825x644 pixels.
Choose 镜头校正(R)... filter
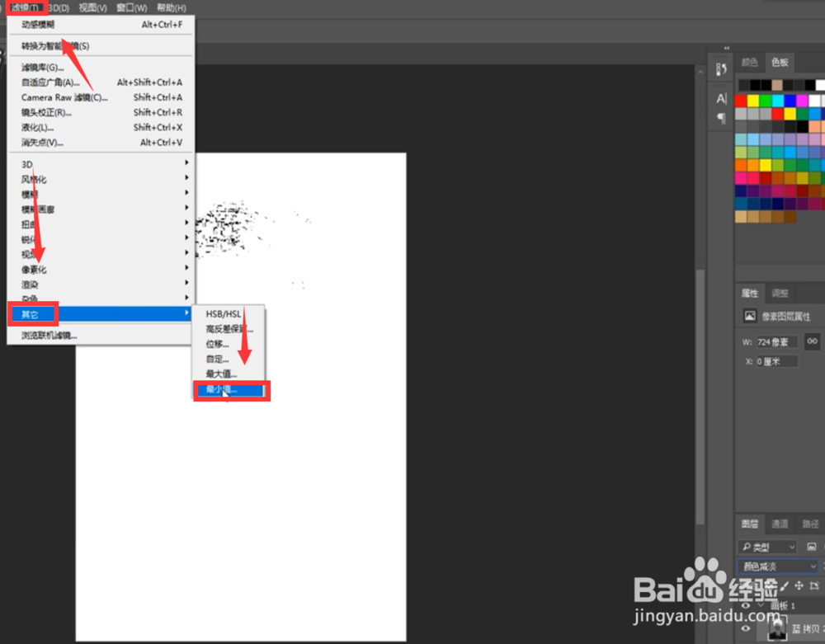[x=100, y=112]
